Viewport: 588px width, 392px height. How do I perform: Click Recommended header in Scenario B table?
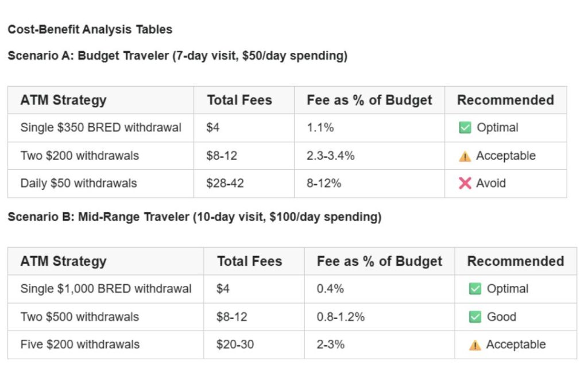(516, 261)
